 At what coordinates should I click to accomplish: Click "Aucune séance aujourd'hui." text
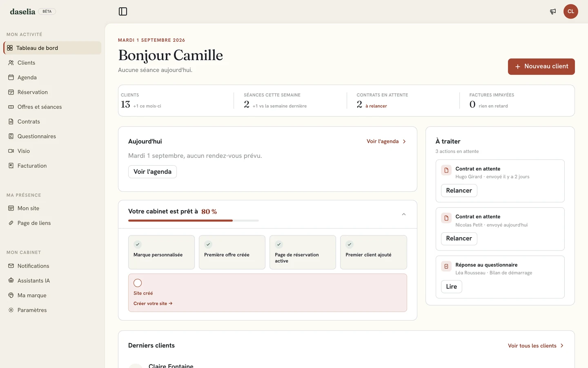point(155,70)
